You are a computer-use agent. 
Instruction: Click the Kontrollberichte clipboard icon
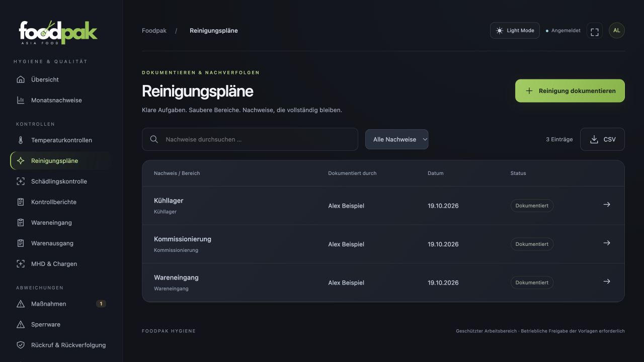(x=21, y=202)
